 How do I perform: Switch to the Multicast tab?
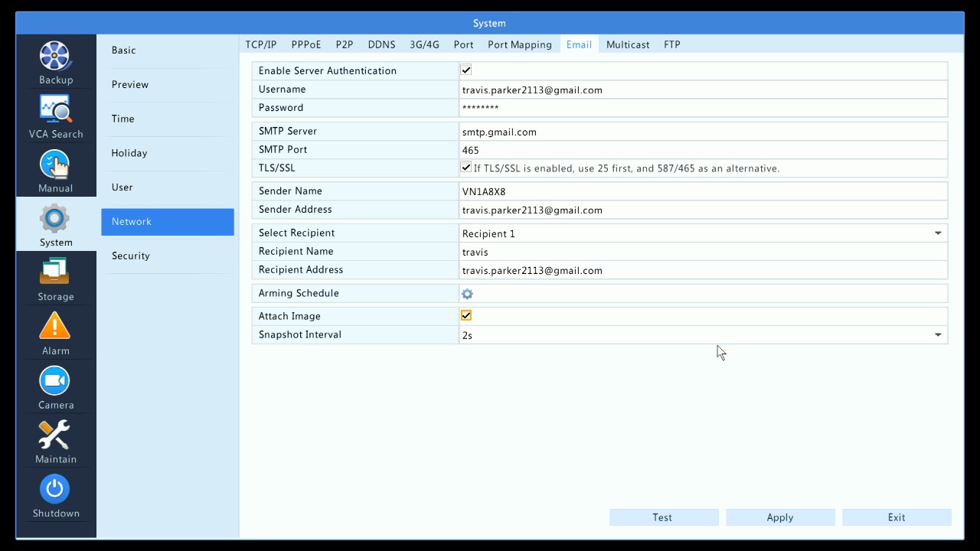click(x=627, y=44)
